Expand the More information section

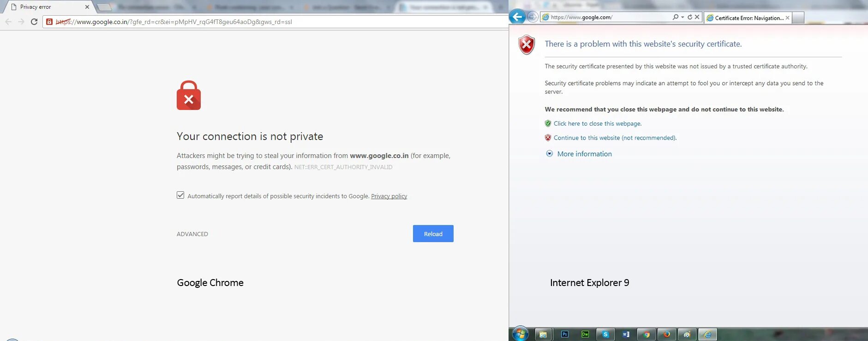click(549, 154)
